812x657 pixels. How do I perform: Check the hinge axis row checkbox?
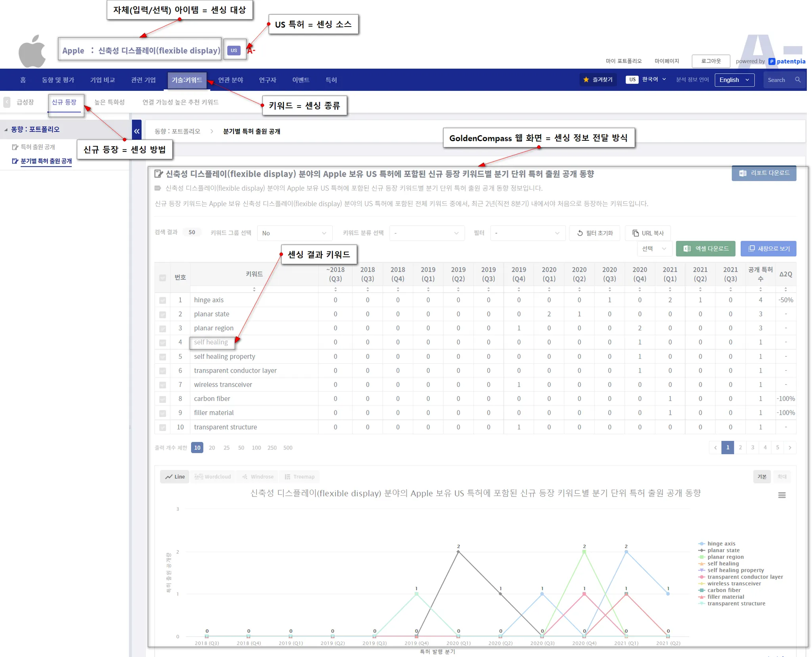point(163,300)
